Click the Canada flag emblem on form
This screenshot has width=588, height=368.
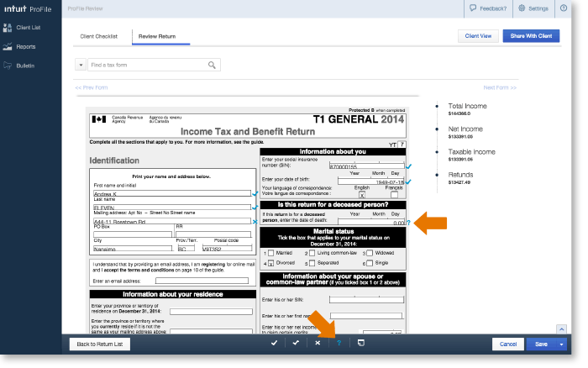click(99, 119)
